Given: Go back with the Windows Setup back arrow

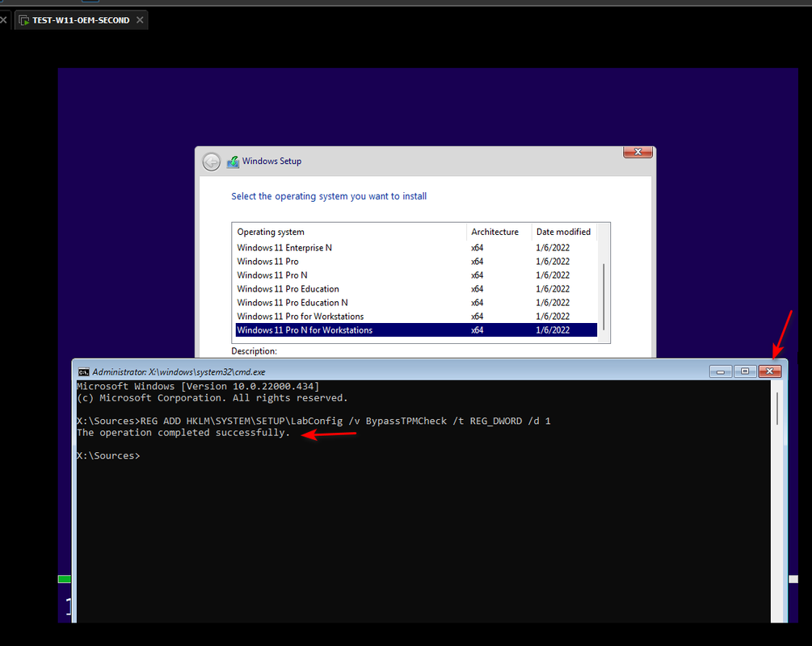Looking at the screenshot, I should (x=212, y=161).
